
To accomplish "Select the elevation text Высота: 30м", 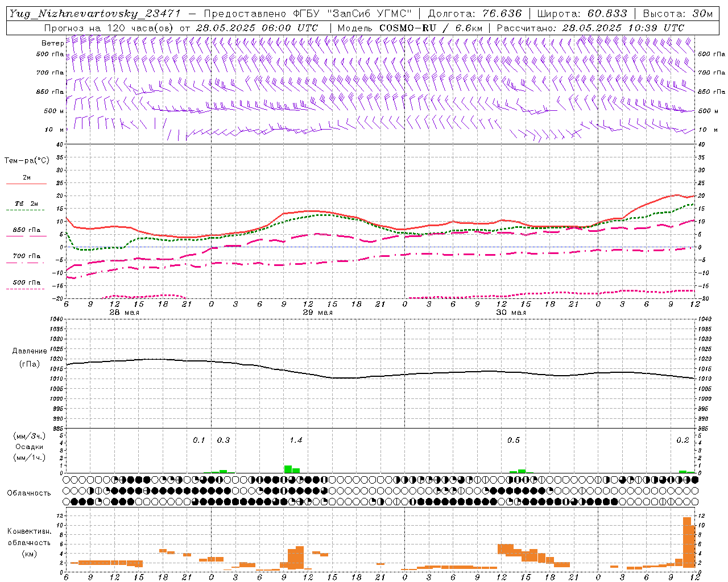I will tap(677, 14).
